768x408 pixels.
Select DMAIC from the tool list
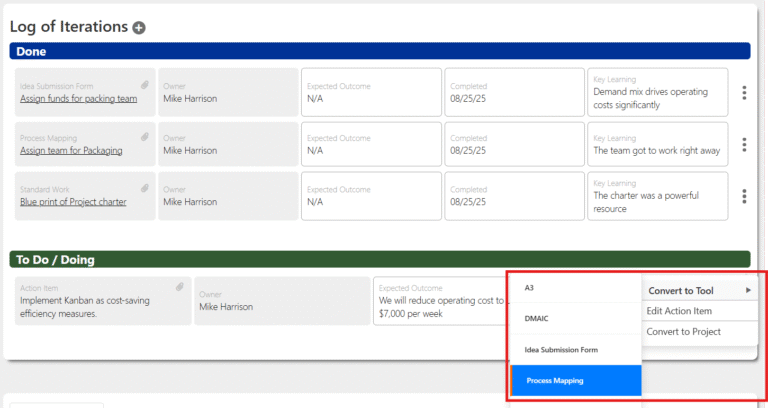click(x=538, y=318)
